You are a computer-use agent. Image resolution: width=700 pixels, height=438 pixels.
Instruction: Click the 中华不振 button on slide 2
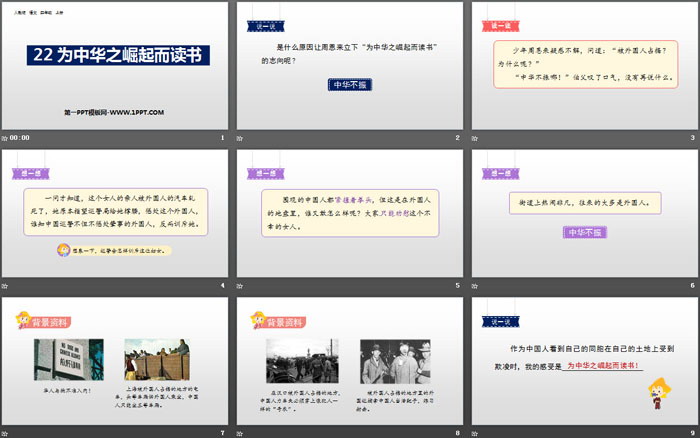349,85
